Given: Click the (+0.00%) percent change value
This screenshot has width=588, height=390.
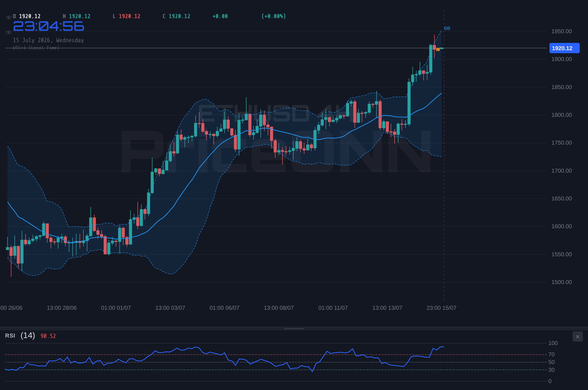Looking at the screenshot, I should pyautogui.click(x=274, y=16).
